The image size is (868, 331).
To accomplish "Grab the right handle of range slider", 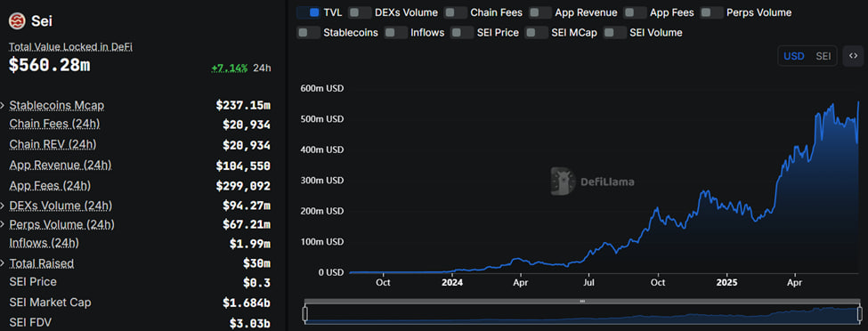I will coord(860,314).
